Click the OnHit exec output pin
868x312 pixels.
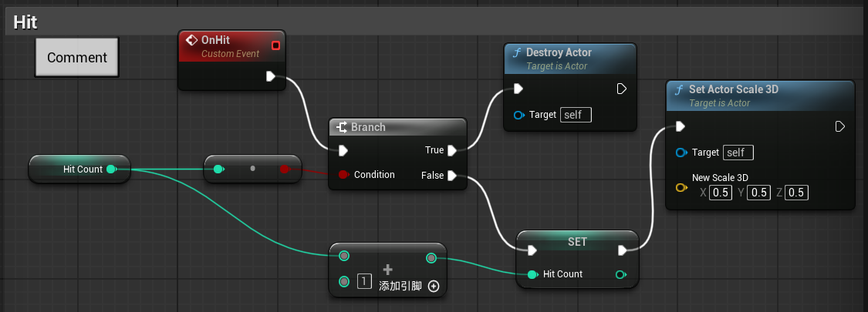click(270, 76)
